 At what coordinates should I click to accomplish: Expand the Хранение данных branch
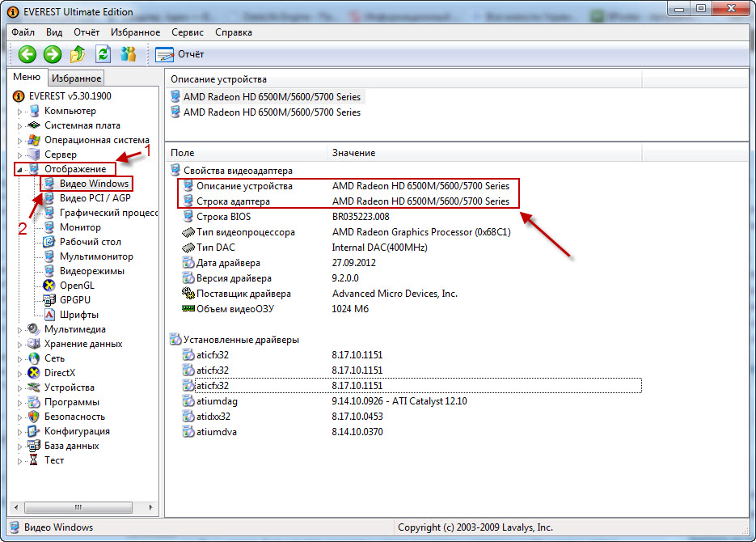click(x=19, y=345)
